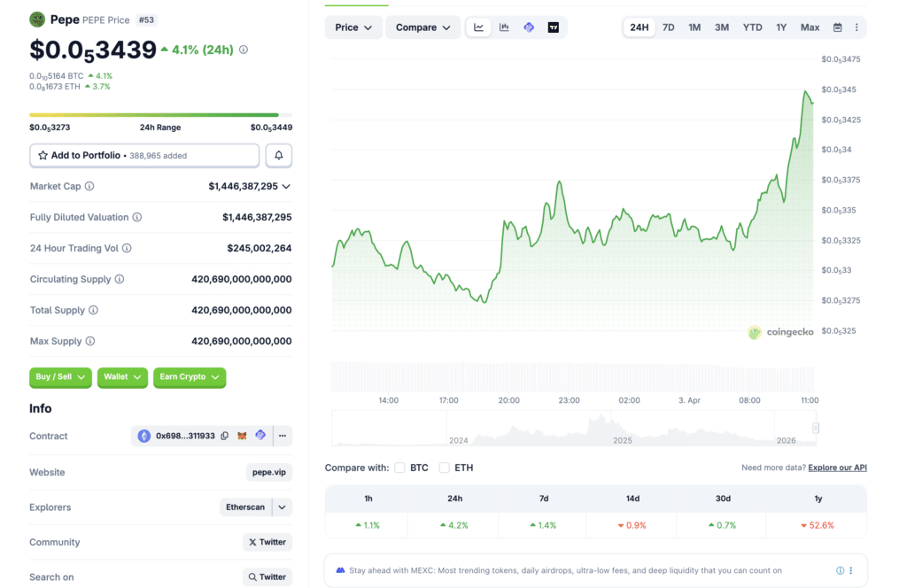Click the $0.0₅3273 24h low value

click(50, 128)
